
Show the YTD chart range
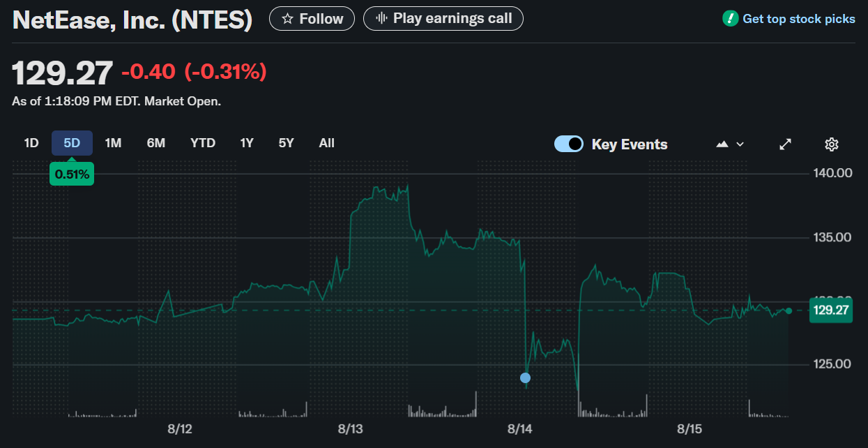point(203,143)
